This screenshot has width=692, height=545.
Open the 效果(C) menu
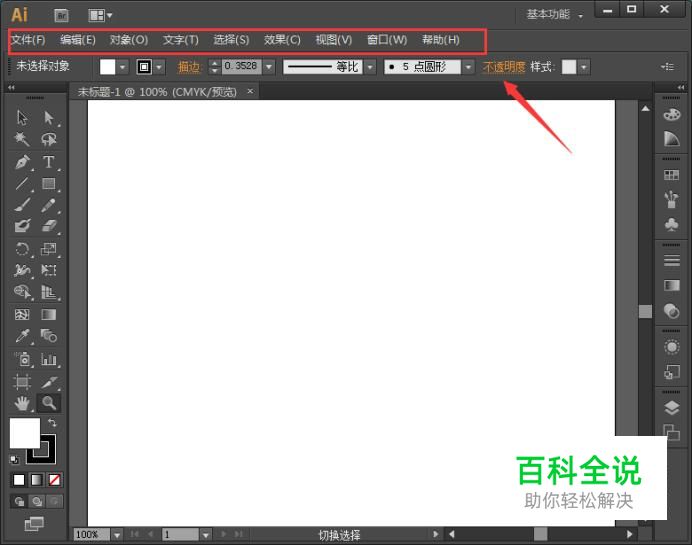(x=282, y=40)
